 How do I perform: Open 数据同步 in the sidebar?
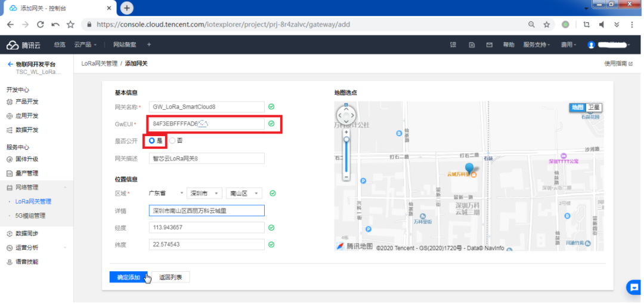pyautogui.click(x=27, y=234)
